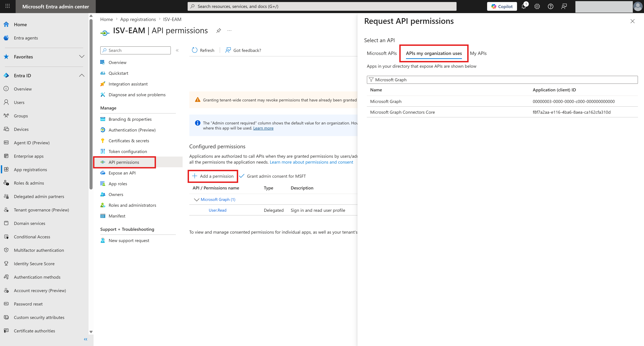Screen dimensions: 644x346
Task: Open the app launcher waffle icon
Action: [8, 6]
